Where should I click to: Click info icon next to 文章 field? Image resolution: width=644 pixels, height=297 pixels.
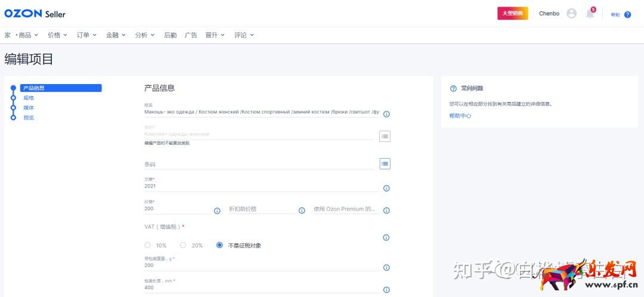386,188
